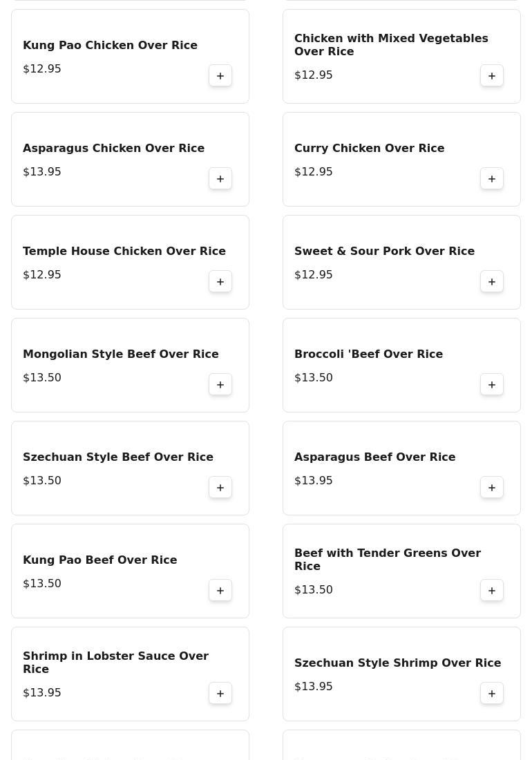Screen dimensions: 532x760
Task: Click the Asparagus Chicken $13.95 price
Action: coord(42,172)
